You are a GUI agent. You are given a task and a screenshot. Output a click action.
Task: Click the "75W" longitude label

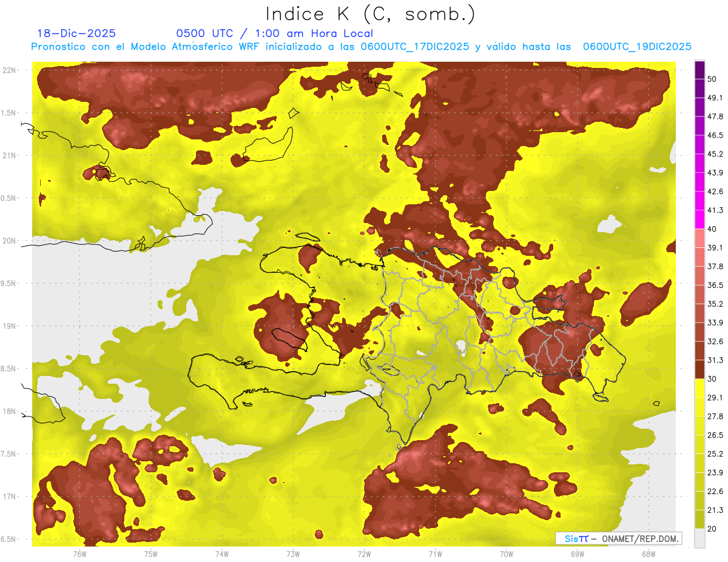[x=151, y=554]
